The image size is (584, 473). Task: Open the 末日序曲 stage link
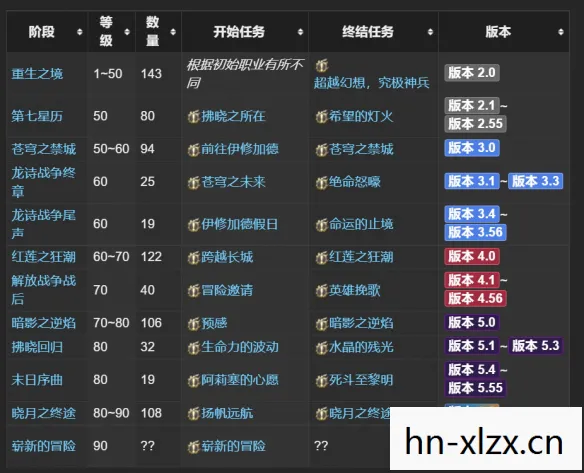[37, 380]
